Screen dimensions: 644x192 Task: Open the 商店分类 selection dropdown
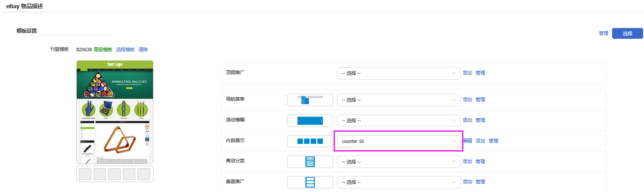point(399,162)
